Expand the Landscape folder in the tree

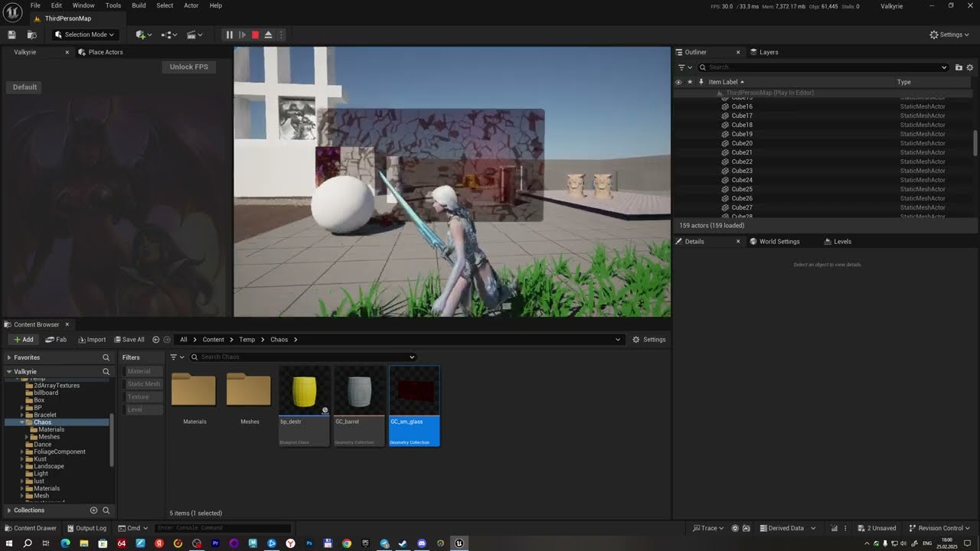click(x=23, y=466)
